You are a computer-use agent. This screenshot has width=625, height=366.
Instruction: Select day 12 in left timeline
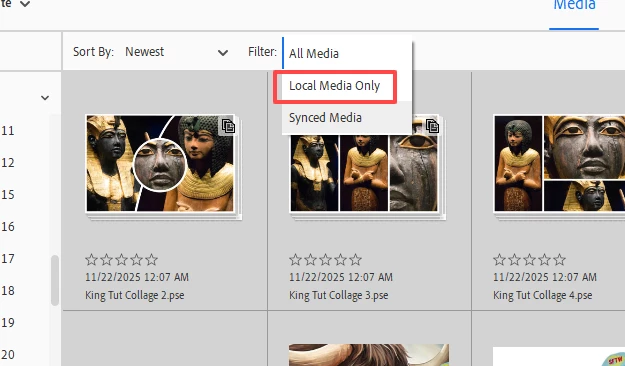[x=8, y=163]
